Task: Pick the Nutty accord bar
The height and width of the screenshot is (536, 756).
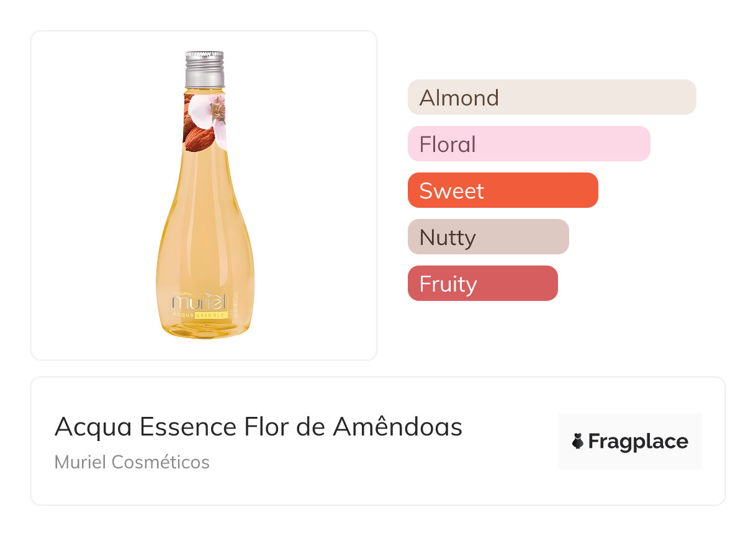Action: (488, 237)
